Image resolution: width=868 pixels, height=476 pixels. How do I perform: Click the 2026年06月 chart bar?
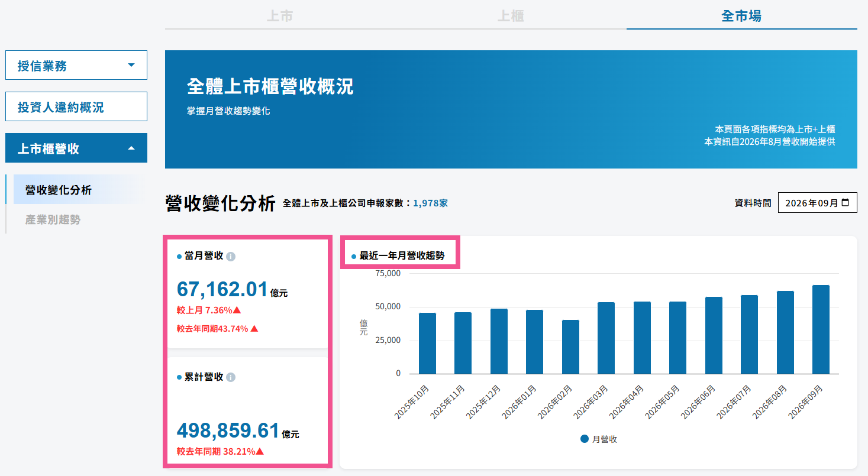[x=714, y=335]
